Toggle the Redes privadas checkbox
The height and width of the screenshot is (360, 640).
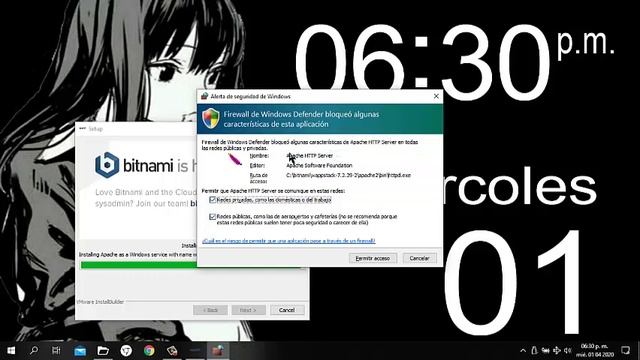point(212,200)
